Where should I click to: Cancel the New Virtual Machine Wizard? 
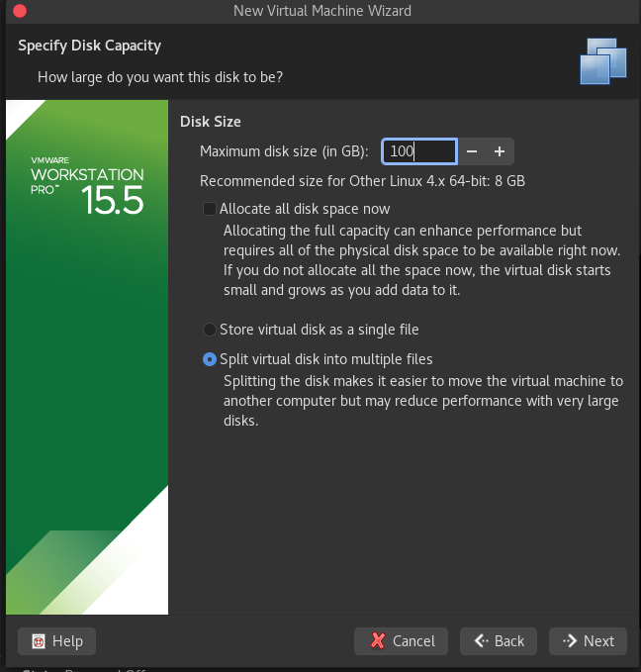tap(401, 641)
